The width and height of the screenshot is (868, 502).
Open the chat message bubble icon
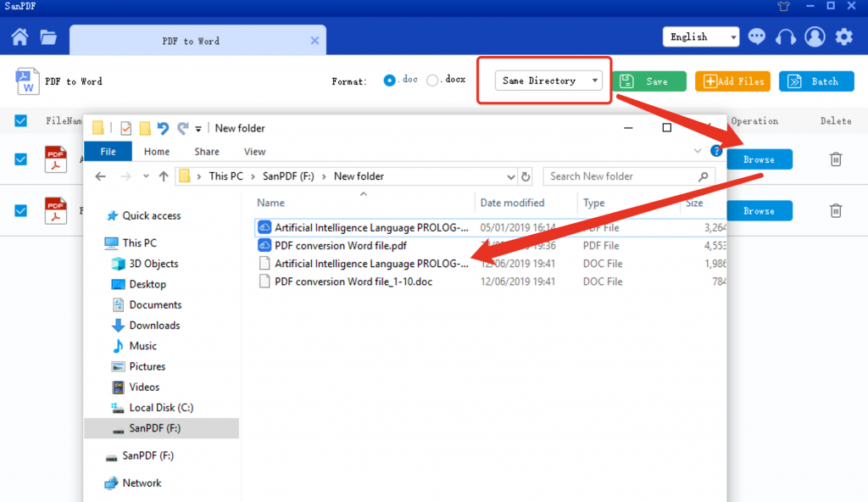tap(756, 36)
